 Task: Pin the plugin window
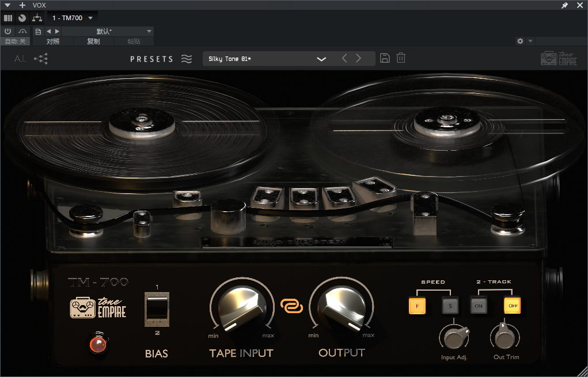click(564, 5)
